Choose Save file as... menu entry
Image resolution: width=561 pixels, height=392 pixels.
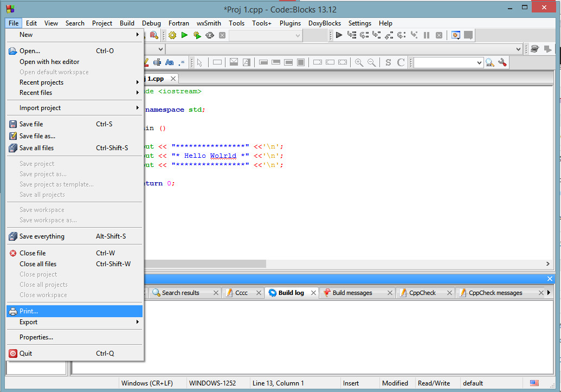[x=74, y=136]
